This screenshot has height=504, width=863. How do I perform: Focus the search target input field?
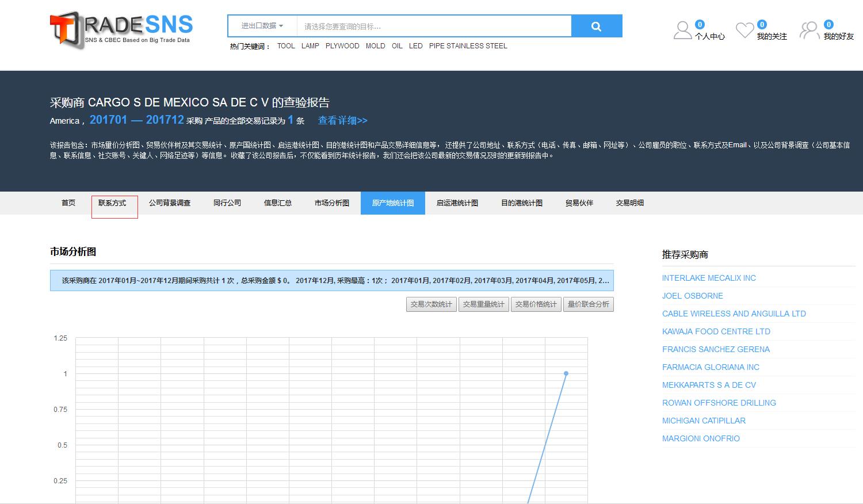pyautogui.click(x=434, y=26)
